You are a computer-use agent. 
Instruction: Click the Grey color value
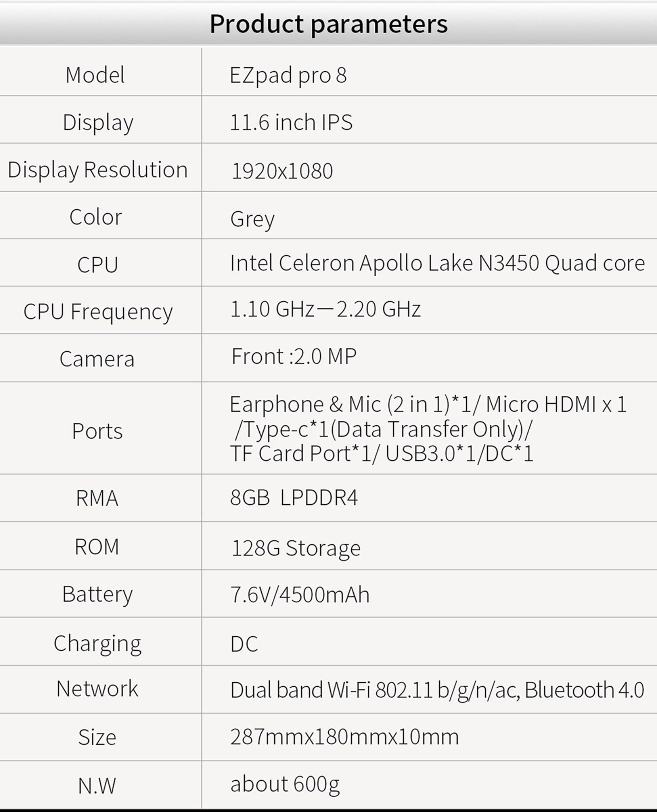252,219
